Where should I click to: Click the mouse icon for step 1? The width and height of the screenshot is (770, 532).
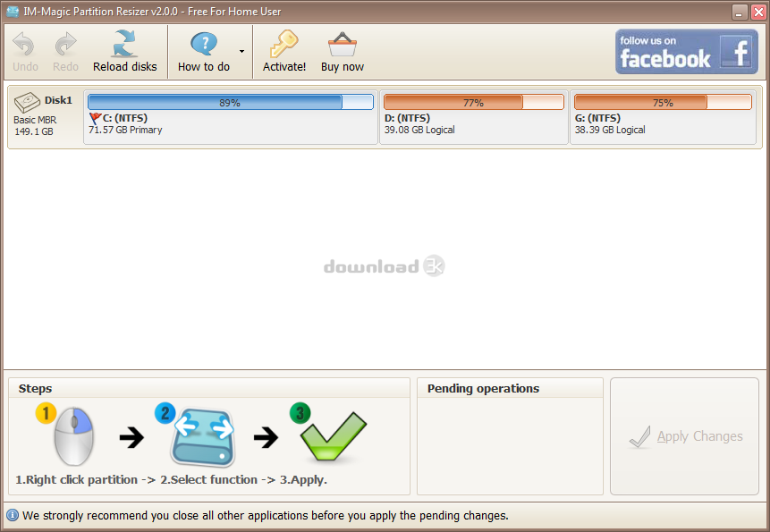73,435
